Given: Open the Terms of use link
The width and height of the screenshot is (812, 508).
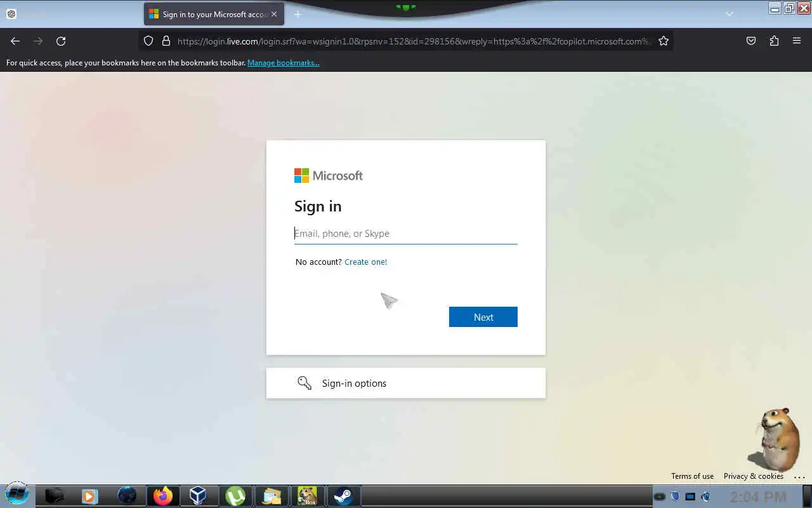Looking at the screenshot, I should pos(692,476).
